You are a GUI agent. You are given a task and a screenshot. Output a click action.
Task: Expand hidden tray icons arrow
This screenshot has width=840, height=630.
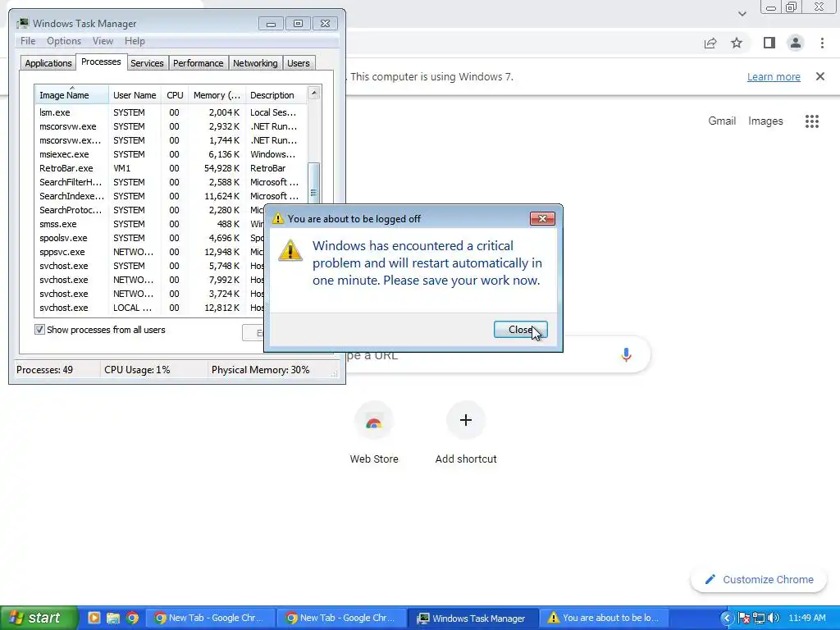pos(727,619)
